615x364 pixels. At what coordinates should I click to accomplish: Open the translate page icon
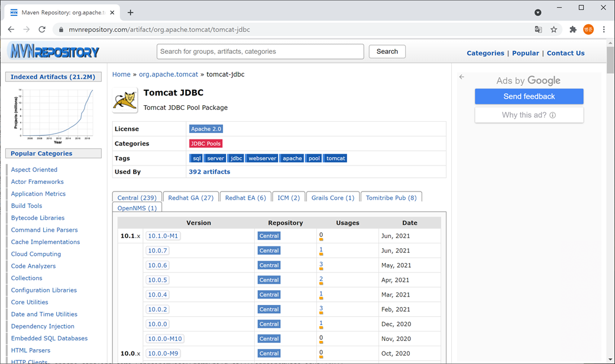(539, 30)
